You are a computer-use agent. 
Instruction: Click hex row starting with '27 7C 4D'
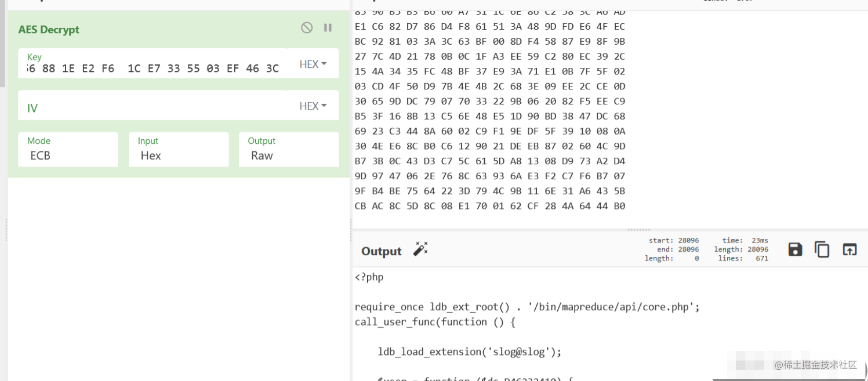(x=490, y=56)
